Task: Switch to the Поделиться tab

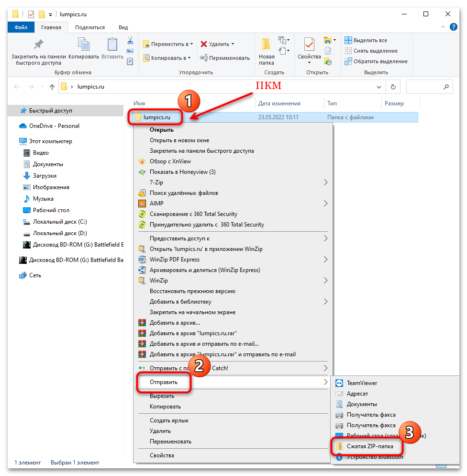Action: (90, 27)
